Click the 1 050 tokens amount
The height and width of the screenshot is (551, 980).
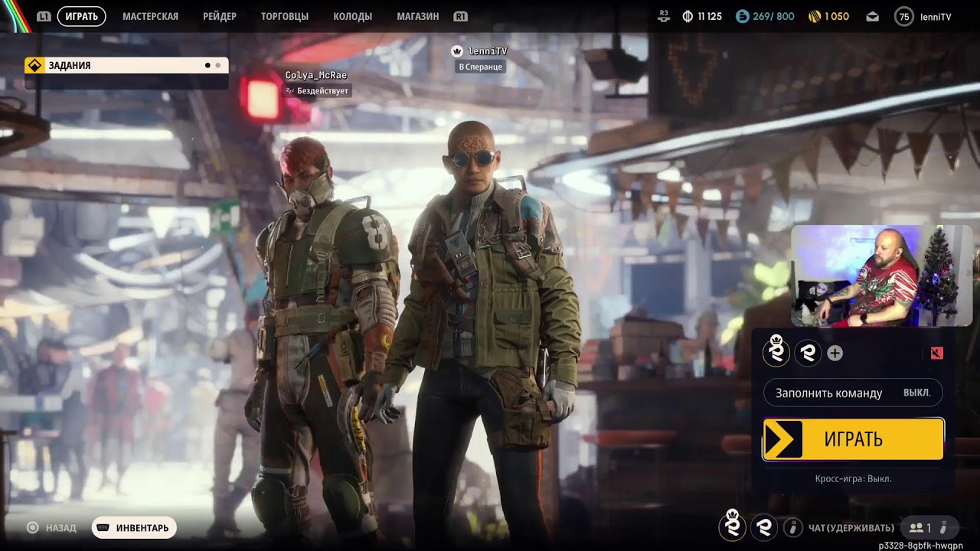[837, 16]
